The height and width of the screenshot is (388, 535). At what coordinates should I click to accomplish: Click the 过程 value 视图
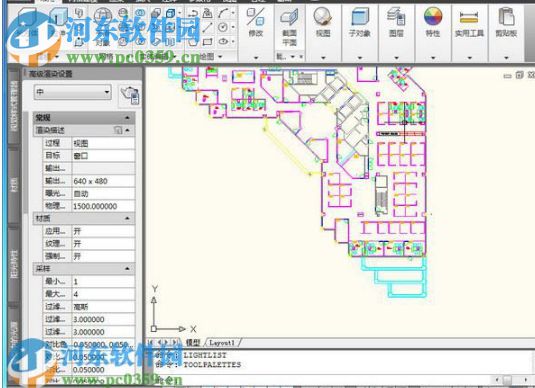pyautogui.click(x=103, y=143)
